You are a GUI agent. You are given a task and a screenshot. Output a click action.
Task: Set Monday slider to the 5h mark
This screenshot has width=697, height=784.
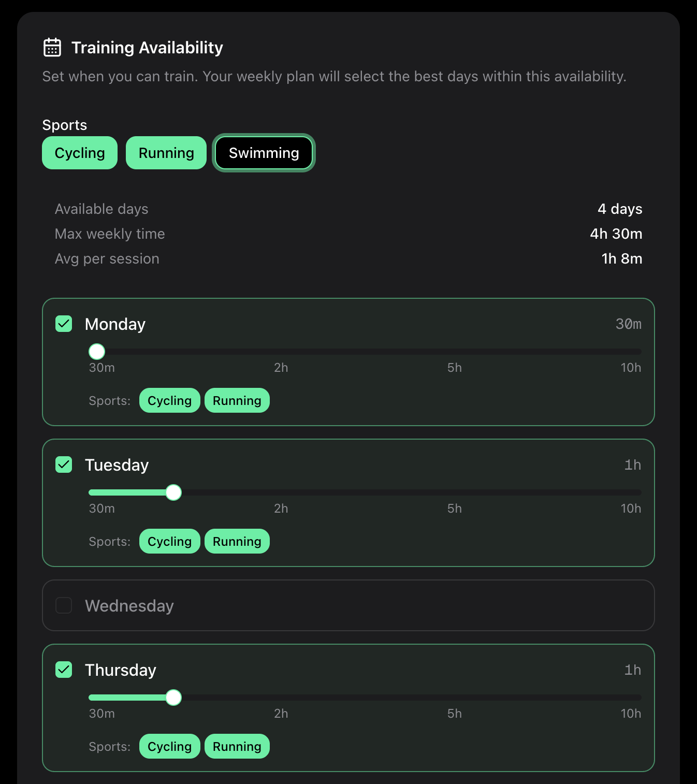(x=455, y=352)
